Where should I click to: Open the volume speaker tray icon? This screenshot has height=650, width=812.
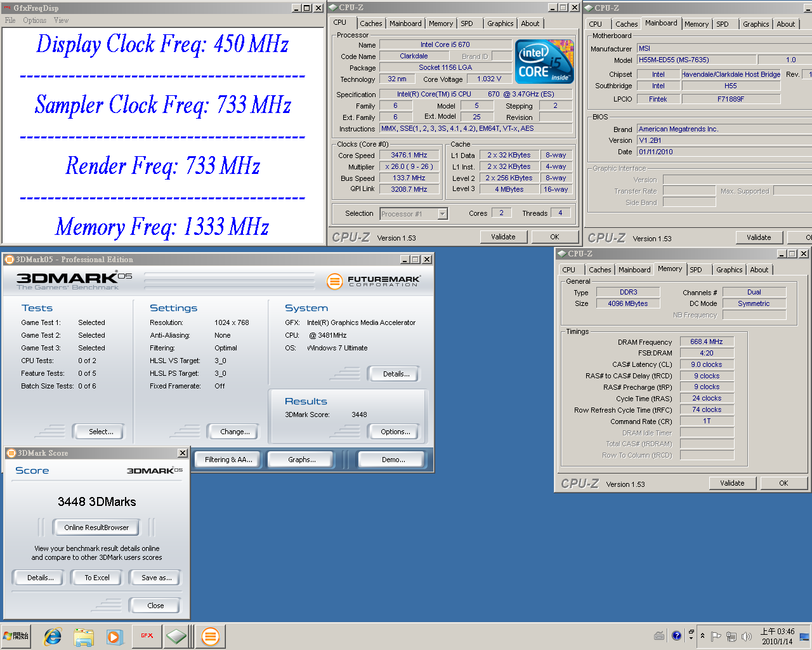coord(747,636)
